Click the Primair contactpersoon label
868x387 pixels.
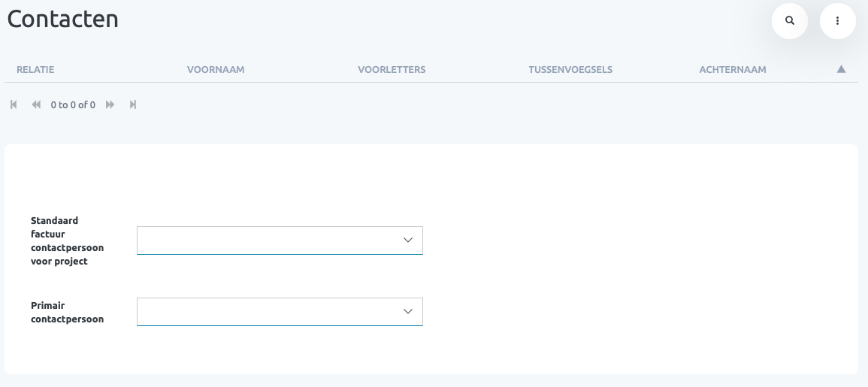67,313
